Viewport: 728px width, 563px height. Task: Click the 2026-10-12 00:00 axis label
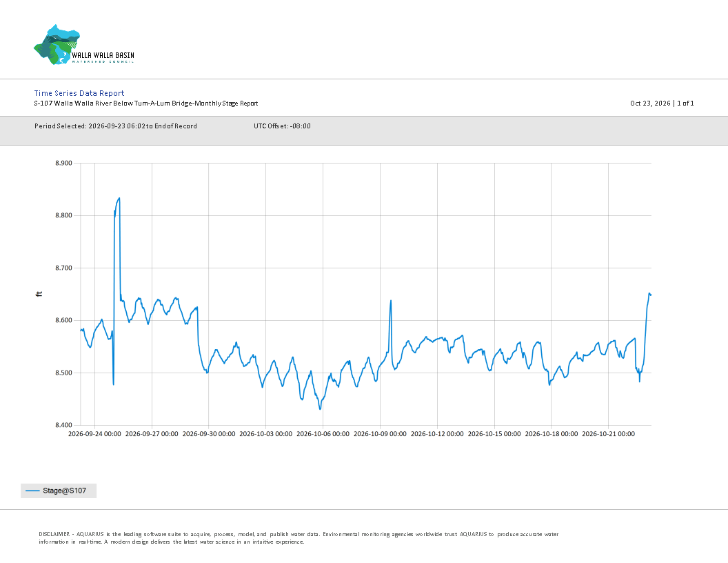click(437, 434)
